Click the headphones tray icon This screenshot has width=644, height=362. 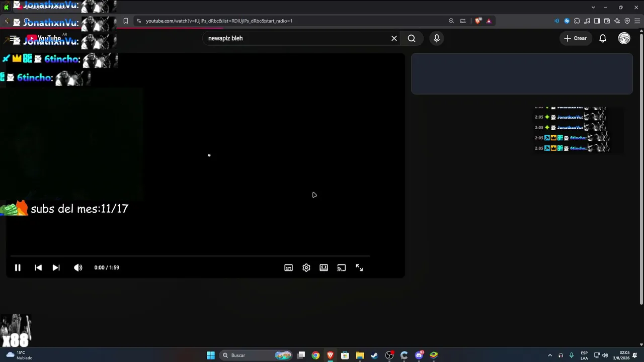tap(561, 355)
